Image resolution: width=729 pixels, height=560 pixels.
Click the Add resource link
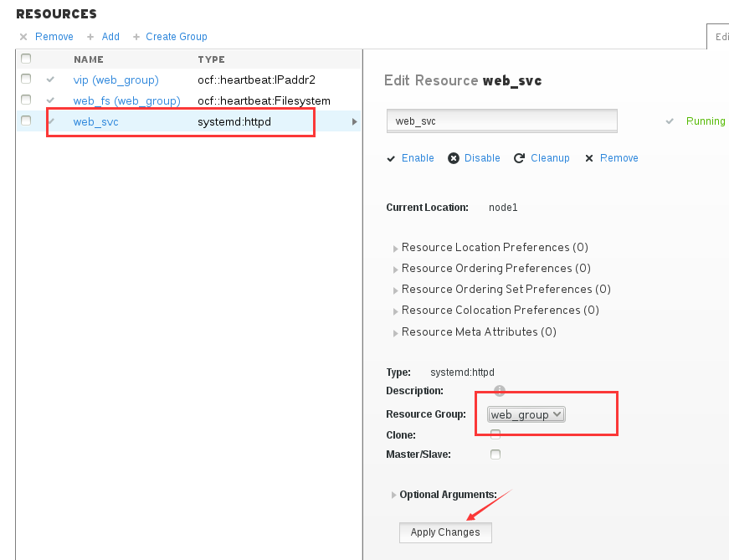[110, 37]
